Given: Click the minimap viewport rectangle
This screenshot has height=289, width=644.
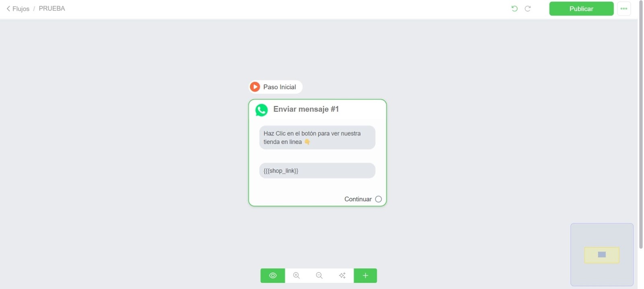Looking at the screenshot, I should 602,255.
